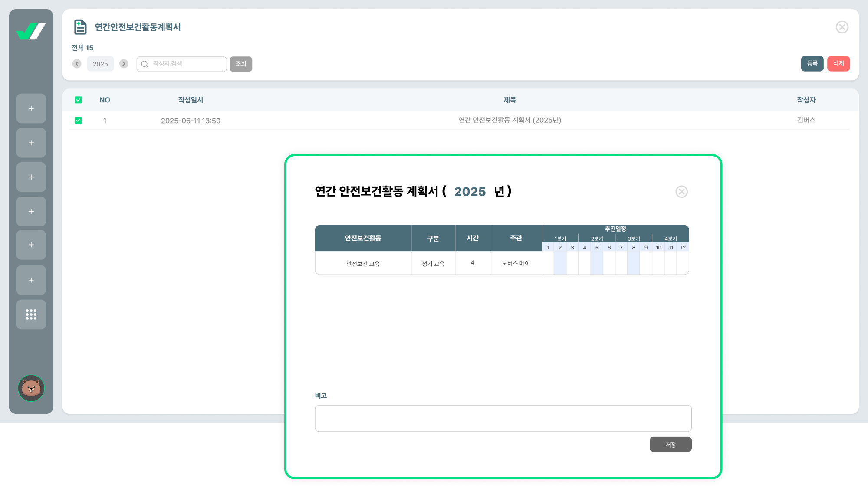Click the 비고 remarks text field

(x=503, y=418)
